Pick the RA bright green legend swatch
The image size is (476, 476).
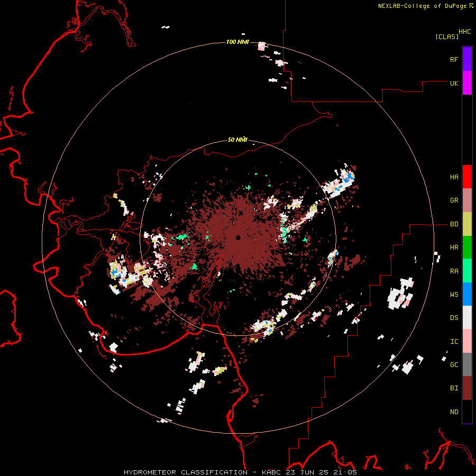click(x=467, y=271)
